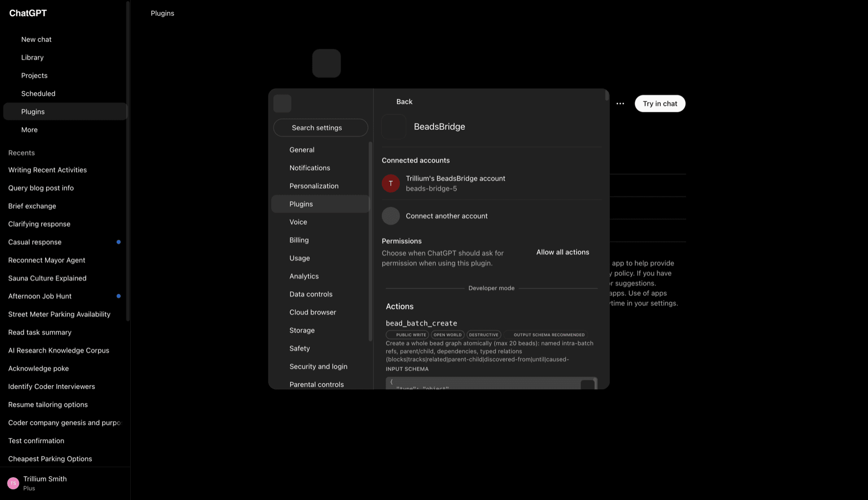Select Plugins in the settings list

click(320, 204)
